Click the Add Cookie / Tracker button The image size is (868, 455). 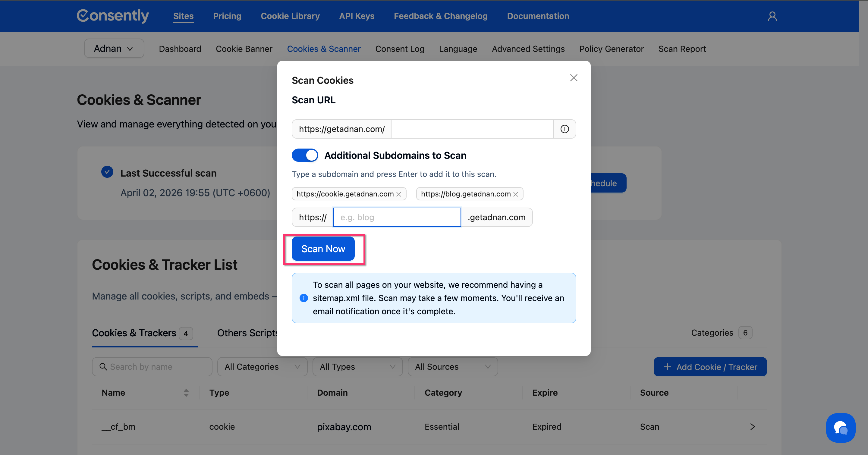coord(710,367)
